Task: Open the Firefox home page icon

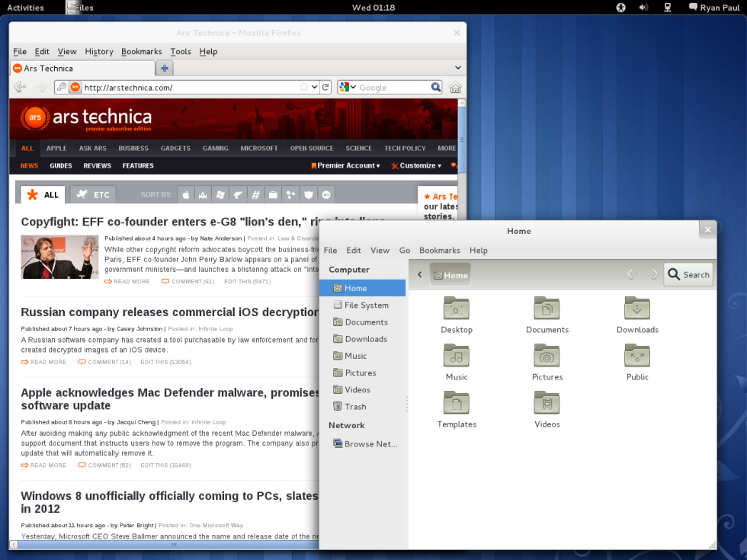Action: 455,87
